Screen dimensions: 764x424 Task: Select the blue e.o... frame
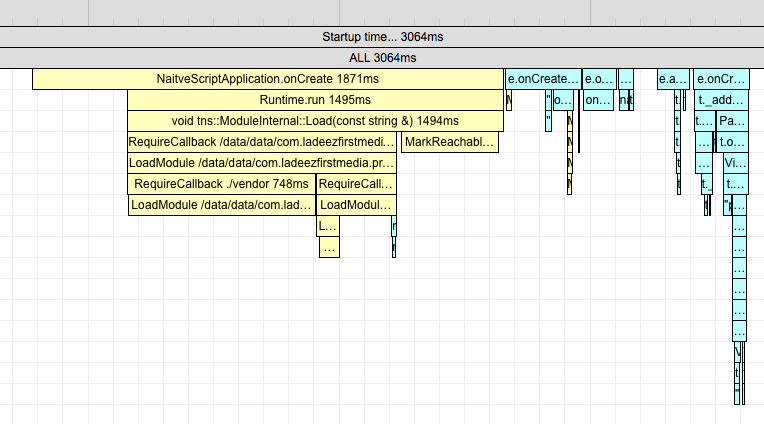597,79
